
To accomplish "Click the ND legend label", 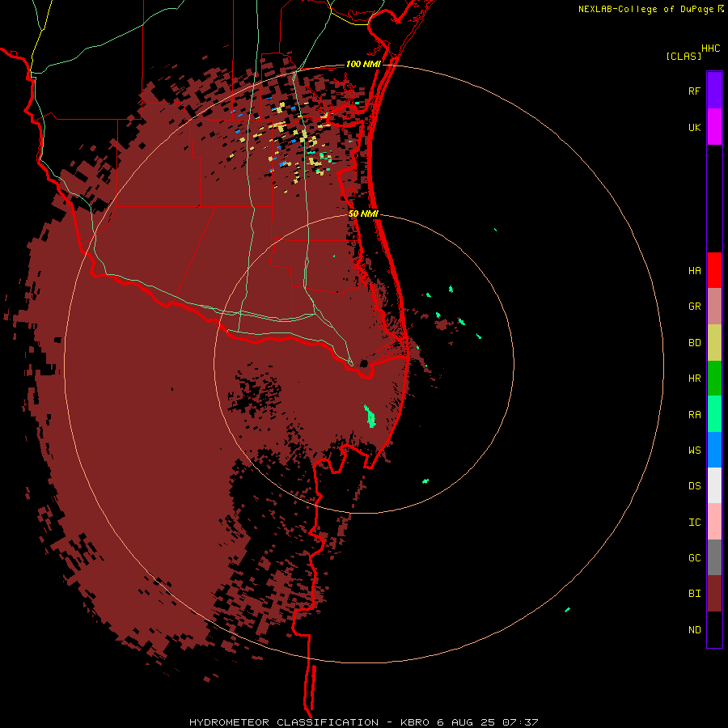I will [x=694, y=630].
